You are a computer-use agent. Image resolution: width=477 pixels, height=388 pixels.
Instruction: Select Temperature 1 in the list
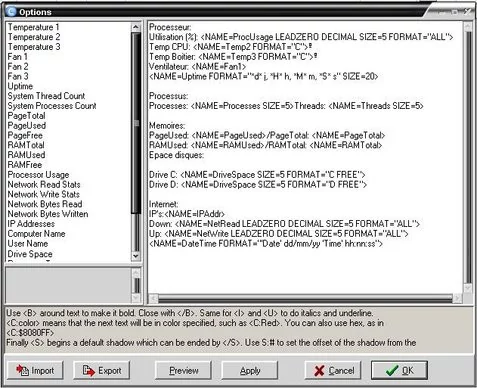[x=33, y=27]
